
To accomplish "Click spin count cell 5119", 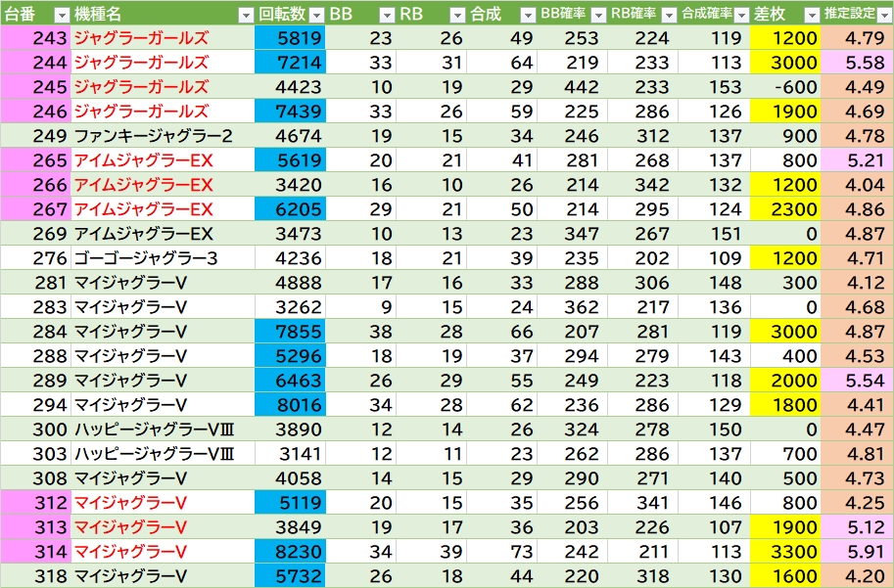I will pos(290,503).
